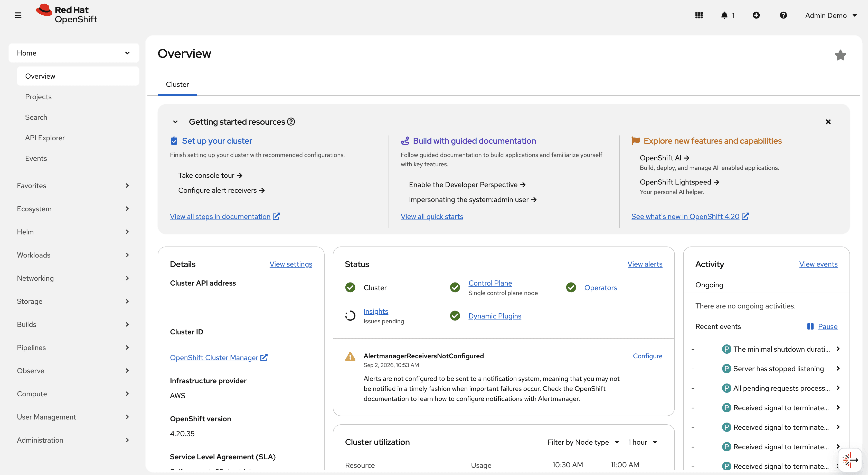Click the Red Hat OpenShift logo
868x475 pixels.
66,14
